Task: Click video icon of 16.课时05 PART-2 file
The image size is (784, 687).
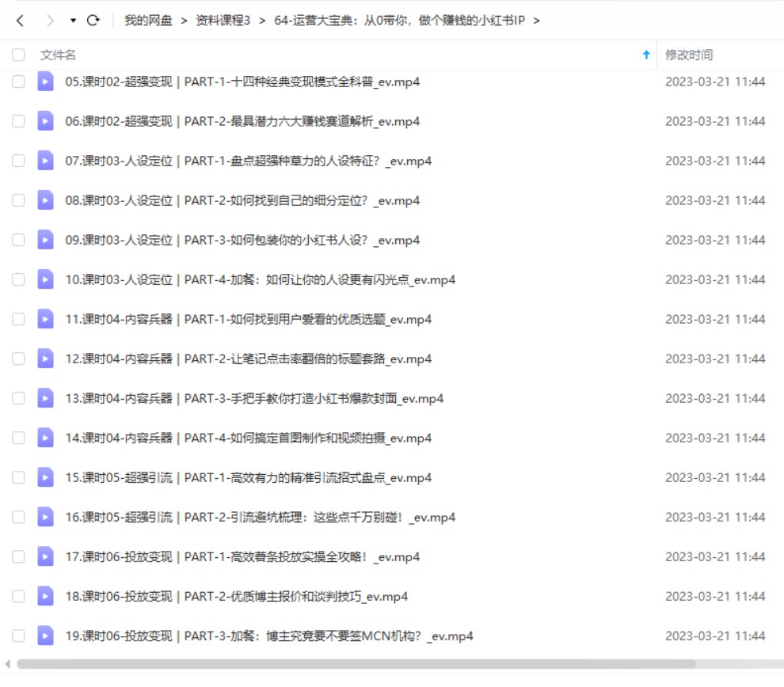Action: [x=45, y=517]
